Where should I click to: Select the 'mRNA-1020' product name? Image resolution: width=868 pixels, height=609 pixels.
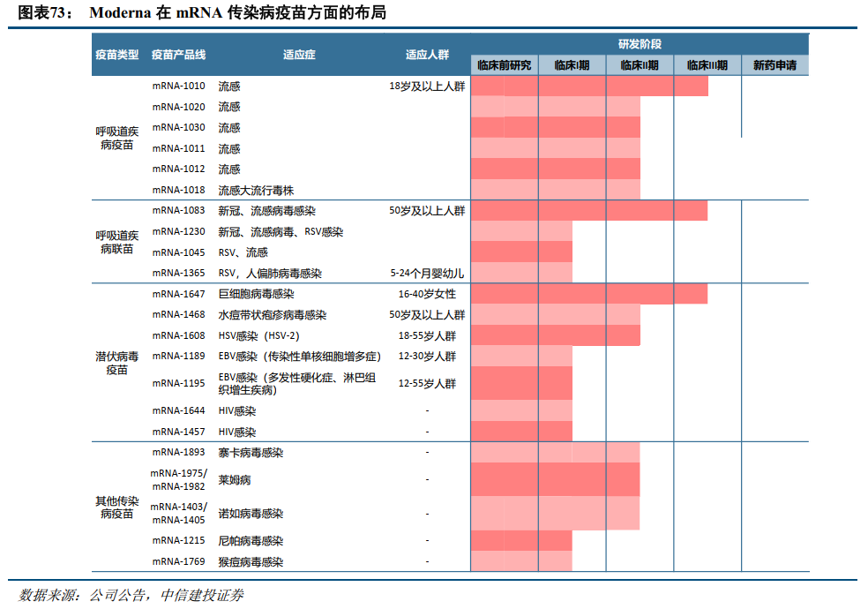click(x=179, y=107)
